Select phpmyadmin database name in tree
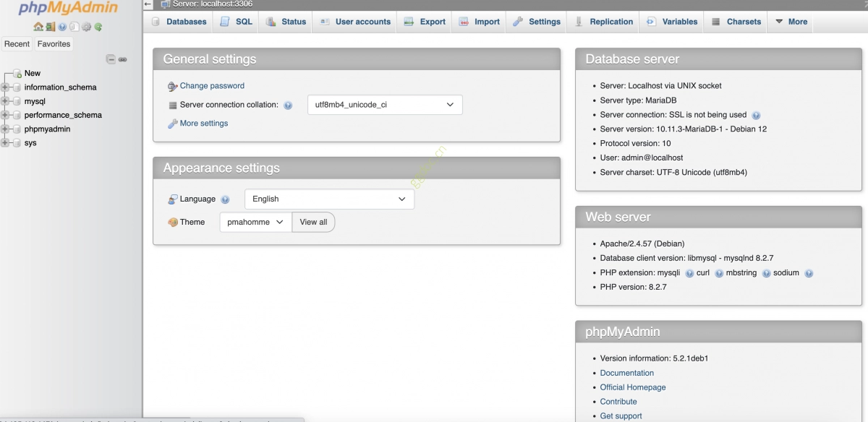This screenshot has width=868, height=422. tap(47, 129)
